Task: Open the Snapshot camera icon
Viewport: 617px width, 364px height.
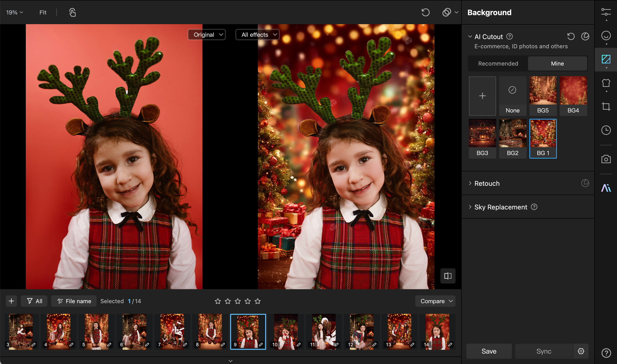Action: pos(606,159)
